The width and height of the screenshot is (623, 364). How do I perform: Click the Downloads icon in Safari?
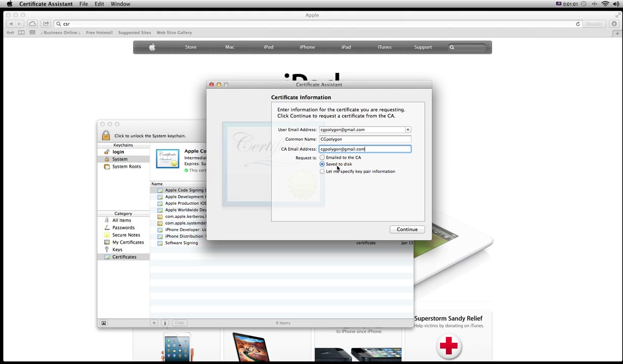pyautogui.click(x=614, y=24)
